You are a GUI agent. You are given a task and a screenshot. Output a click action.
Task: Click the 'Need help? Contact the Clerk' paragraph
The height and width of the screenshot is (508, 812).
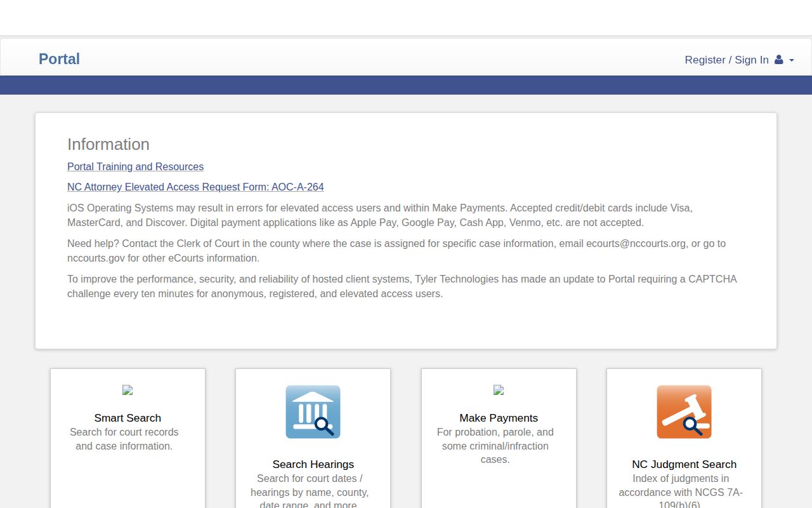[x=396, y=251]
